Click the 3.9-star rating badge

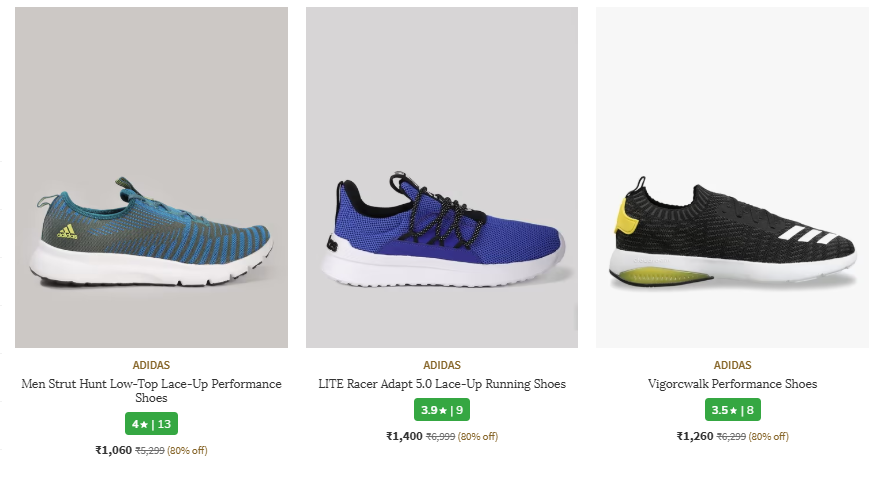(441, 410)
